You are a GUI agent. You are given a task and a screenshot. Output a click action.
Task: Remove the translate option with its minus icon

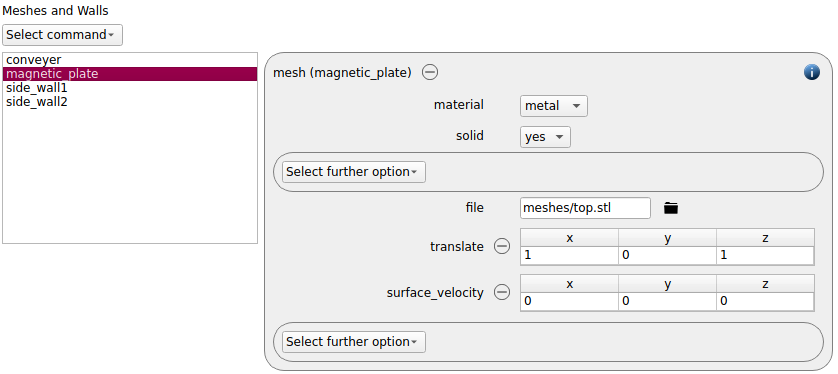pyautogui.click(x=501, y=246)
